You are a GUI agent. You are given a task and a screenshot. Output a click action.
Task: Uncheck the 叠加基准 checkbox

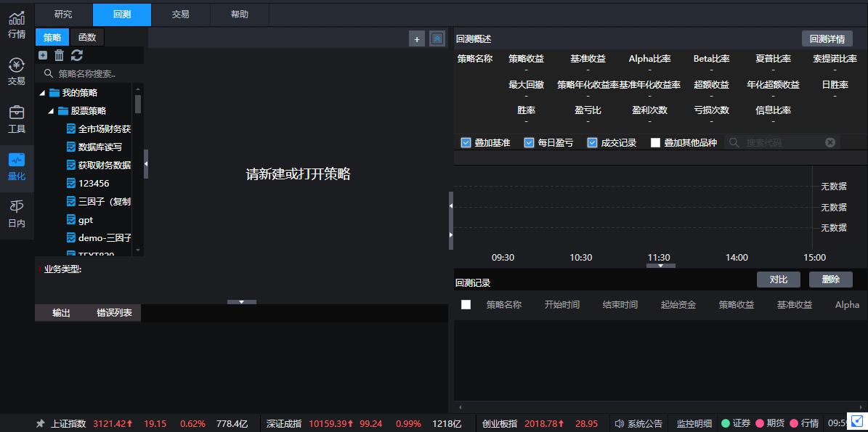[466, 142]
